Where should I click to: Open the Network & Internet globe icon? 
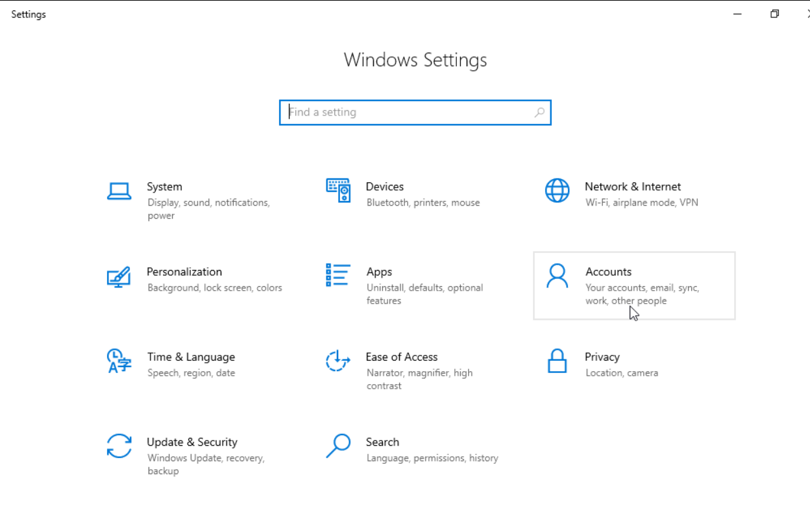tap(557, 191)
